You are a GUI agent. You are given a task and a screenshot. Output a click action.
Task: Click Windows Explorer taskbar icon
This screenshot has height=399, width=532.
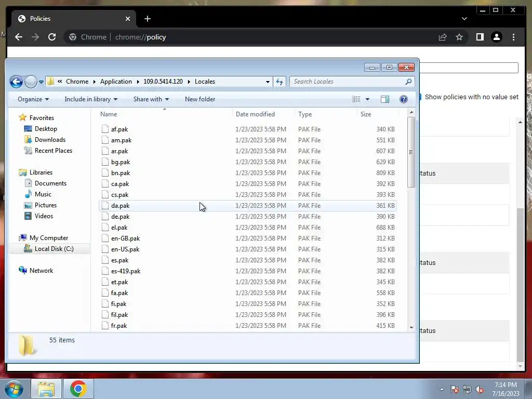click(46, 389)
